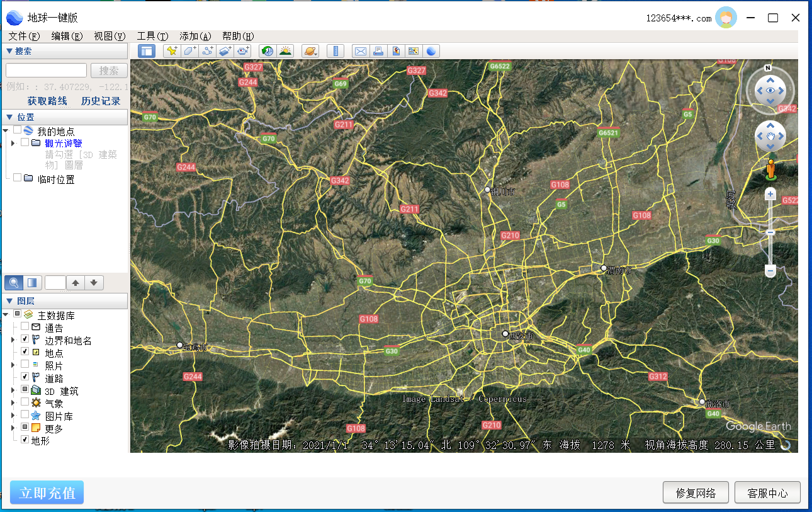Click the zoom slider track on map
Viewport: 812px width, 512px height.
[770, 233]
